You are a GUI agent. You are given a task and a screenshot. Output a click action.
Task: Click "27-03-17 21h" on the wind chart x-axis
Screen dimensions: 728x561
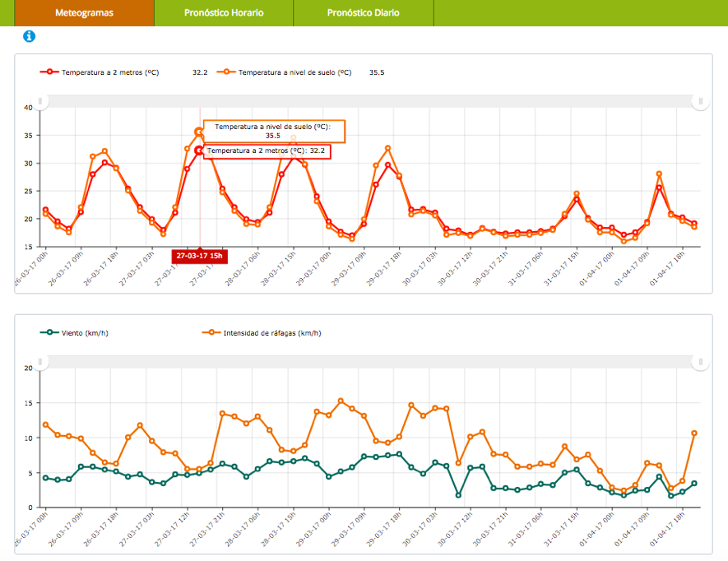pos(207,530)
